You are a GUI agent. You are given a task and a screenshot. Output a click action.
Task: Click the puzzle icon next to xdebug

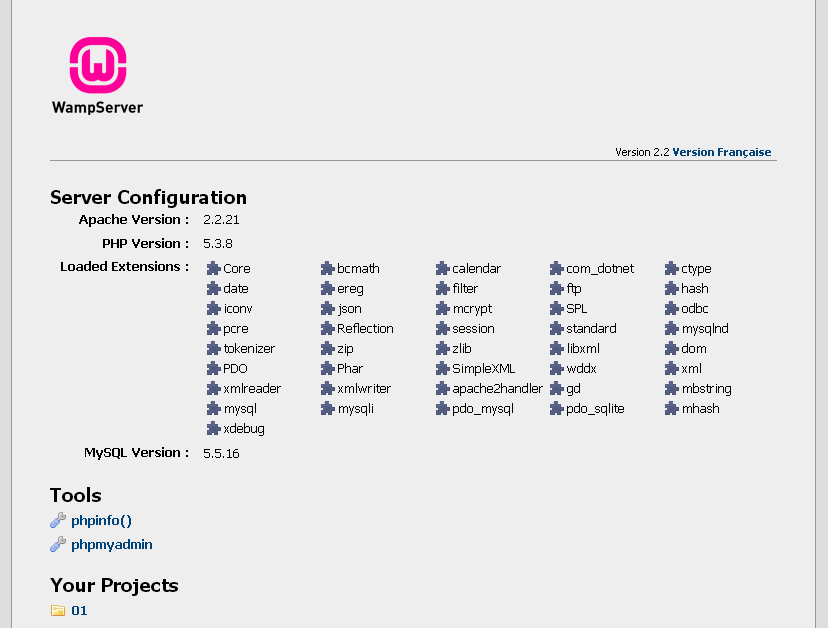click(213, 429)
